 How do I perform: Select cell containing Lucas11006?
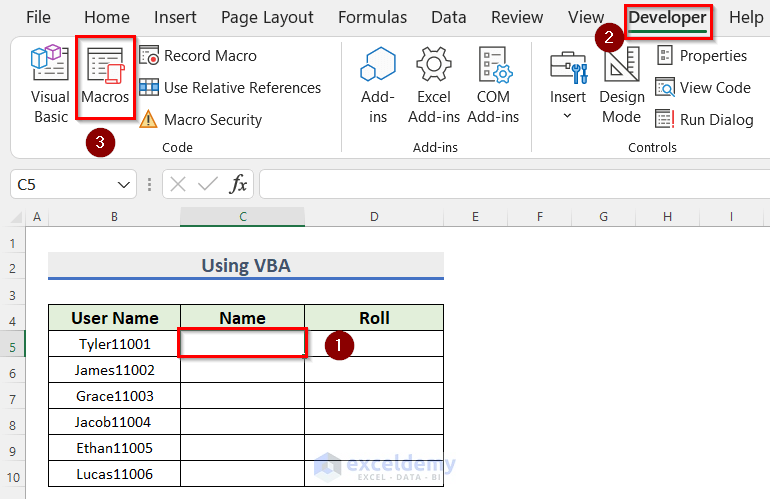(114, 474)
